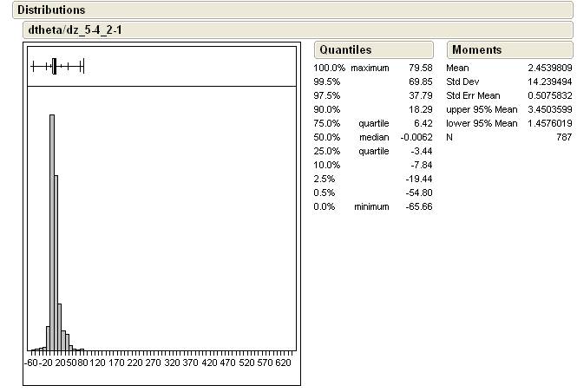The image size is (577, 392).
Task: Select the Mean value 2.4539809
Action: (547, 68)
